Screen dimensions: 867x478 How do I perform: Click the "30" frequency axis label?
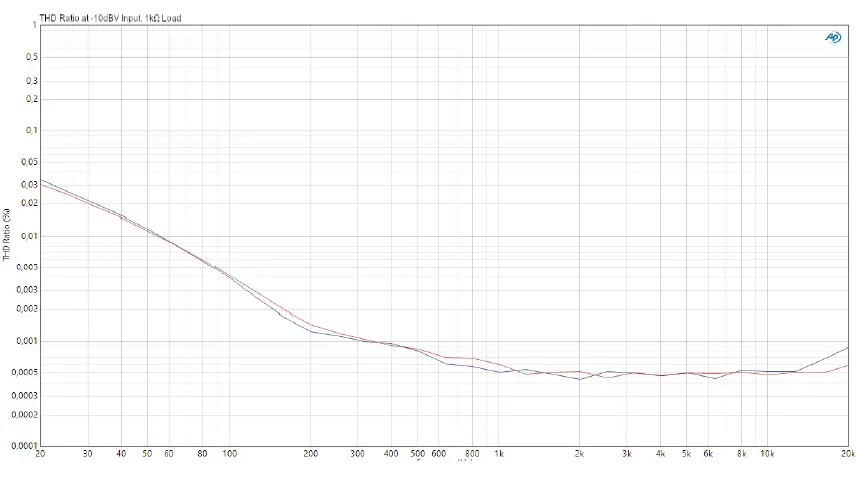click(87, 454)
